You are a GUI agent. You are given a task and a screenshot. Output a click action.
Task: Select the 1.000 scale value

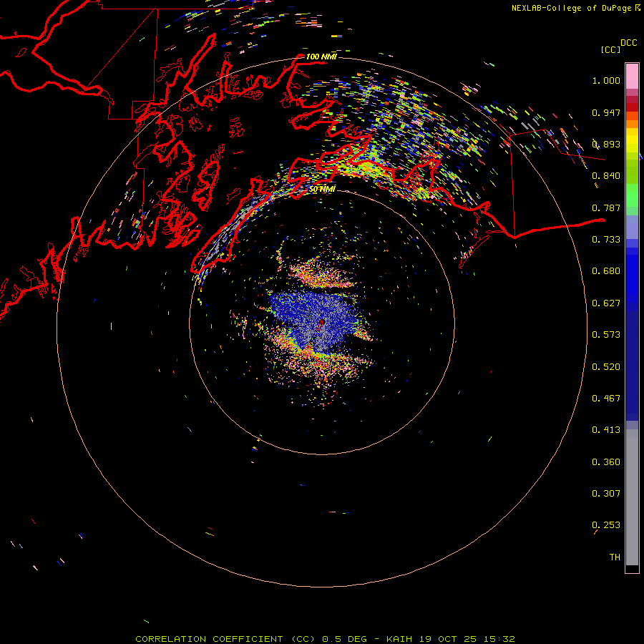pyautogui.click(x=606, y=80)
